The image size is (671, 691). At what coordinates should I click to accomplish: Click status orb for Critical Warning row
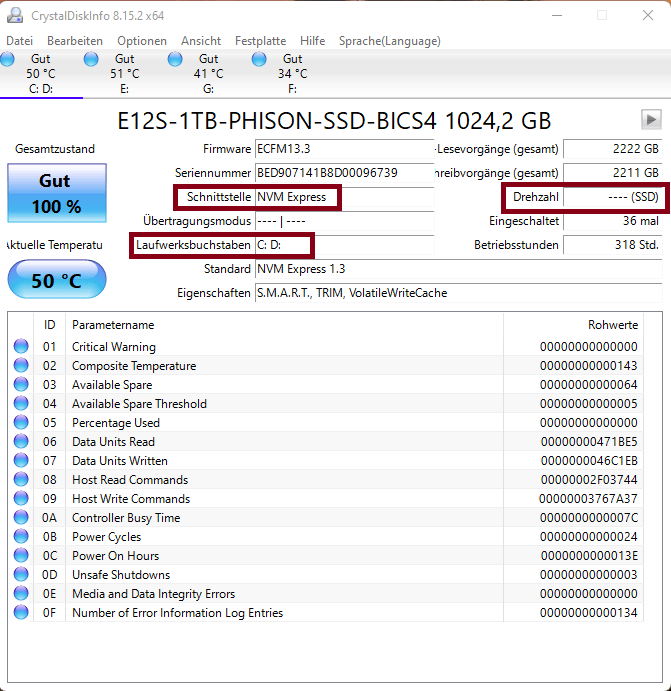pos(21,346)
